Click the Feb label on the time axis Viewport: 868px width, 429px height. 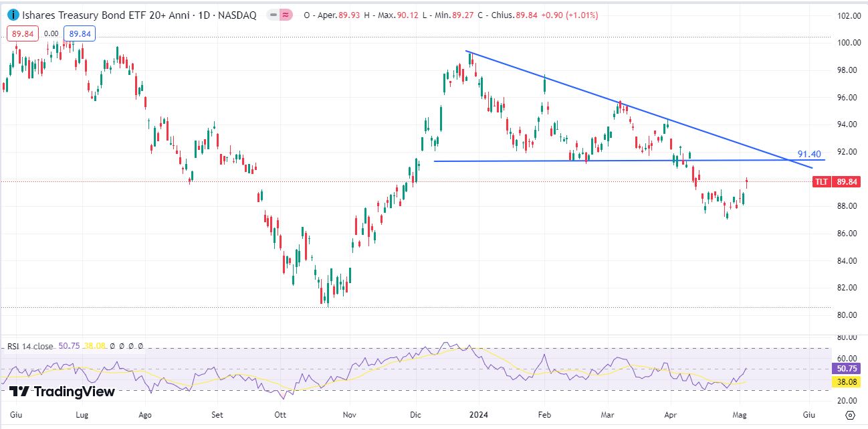point(544,415)
